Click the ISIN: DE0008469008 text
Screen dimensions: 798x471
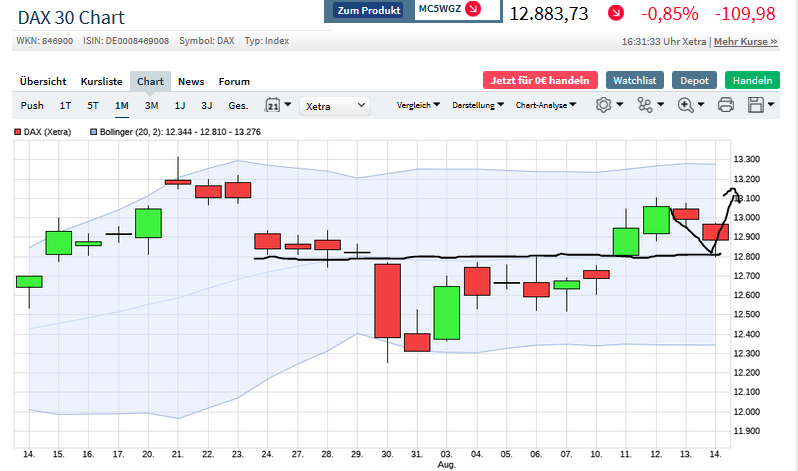(126, 41)
